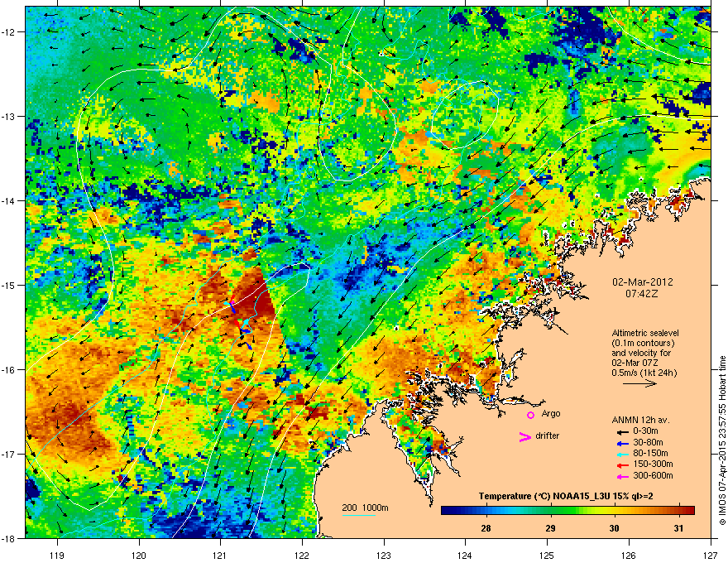The width and height of the screenshot is (728, 563).
Task: Click the latitude -18 axis label
Action: click(8, 538)
